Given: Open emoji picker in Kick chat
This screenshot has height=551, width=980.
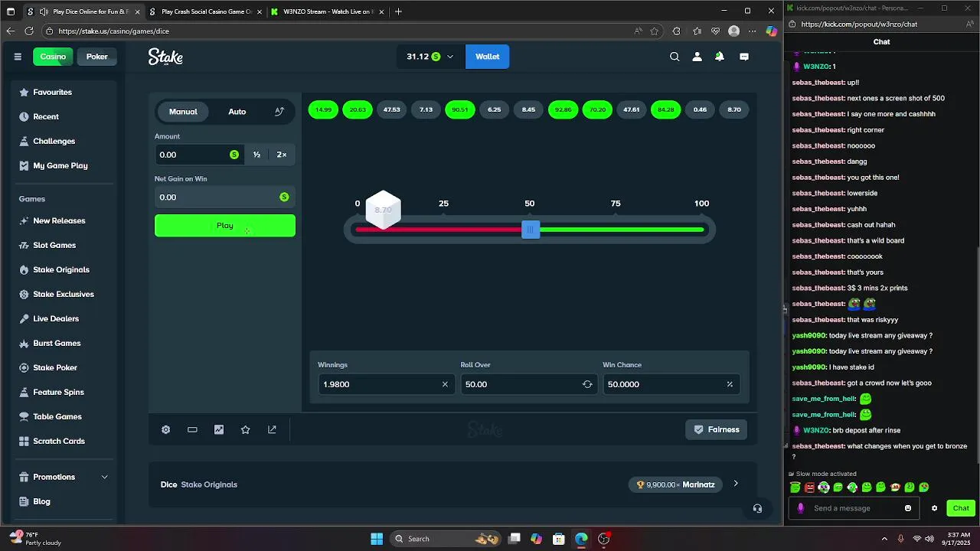Looking at the screenshot, I should [908, 508].
